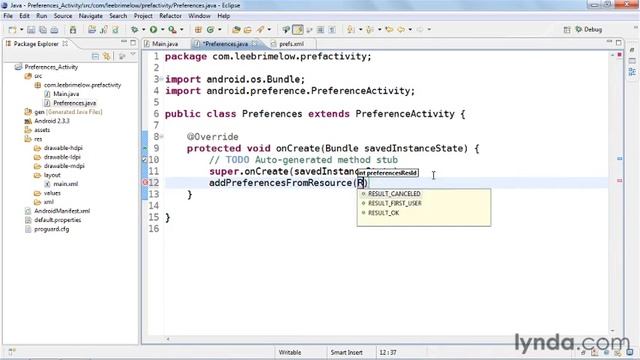Open the Navigate menu
The image size is (640, 360).
91,16
